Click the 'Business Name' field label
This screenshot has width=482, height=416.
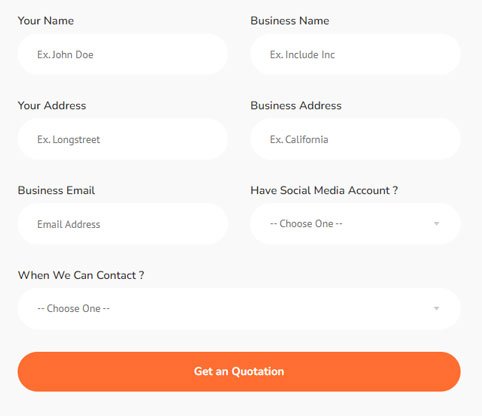point(290,21)
